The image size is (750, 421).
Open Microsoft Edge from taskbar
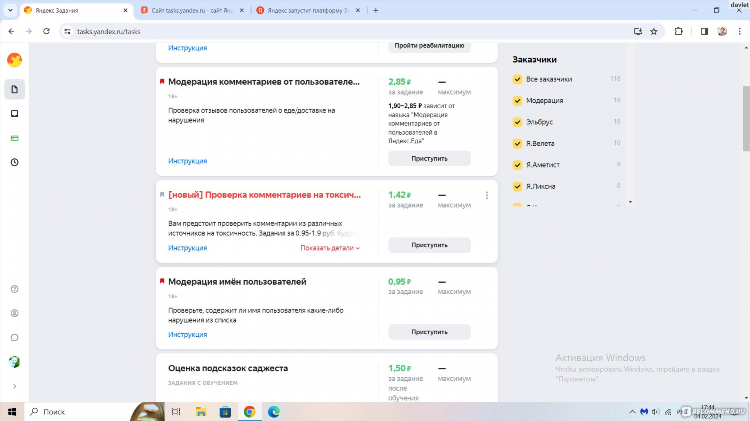pyautogui.click(x=274, y=412)
